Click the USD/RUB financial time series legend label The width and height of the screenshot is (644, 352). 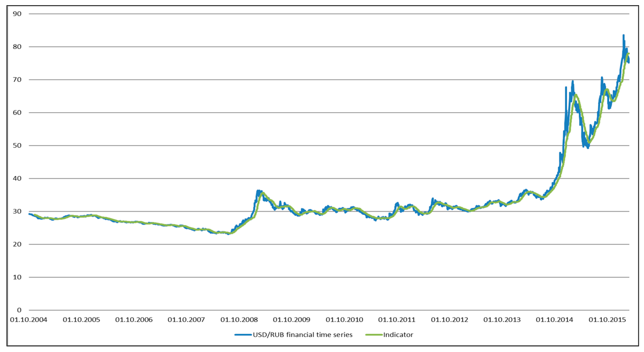tap(303, 335)
